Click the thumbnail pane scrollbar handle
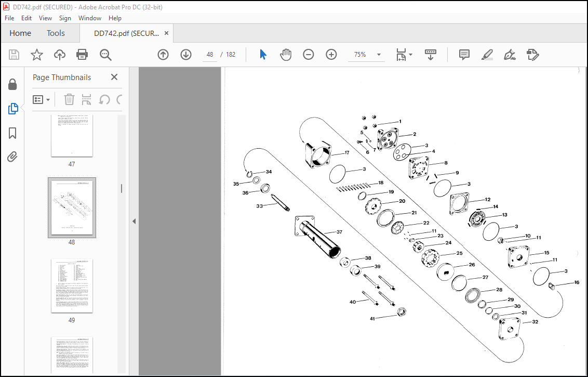 (121, 188)
